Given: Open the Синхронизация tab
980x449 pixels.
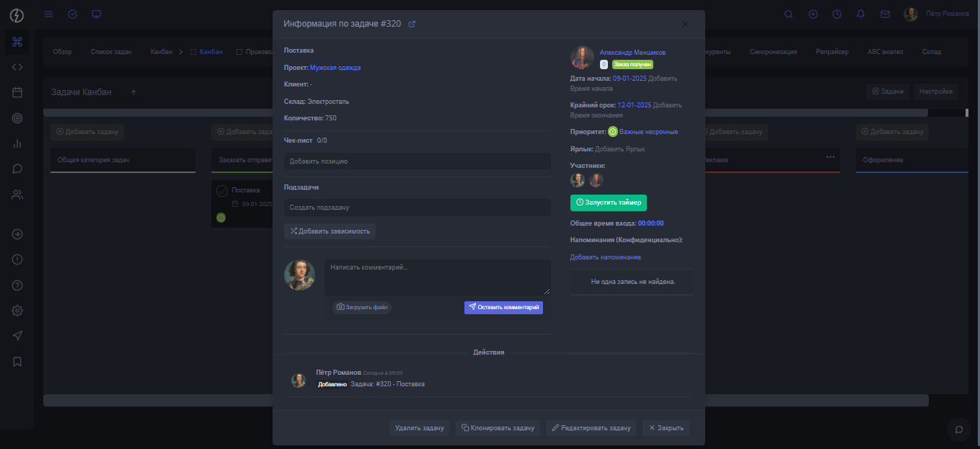Looking at the screenshot, I should 773,52.
